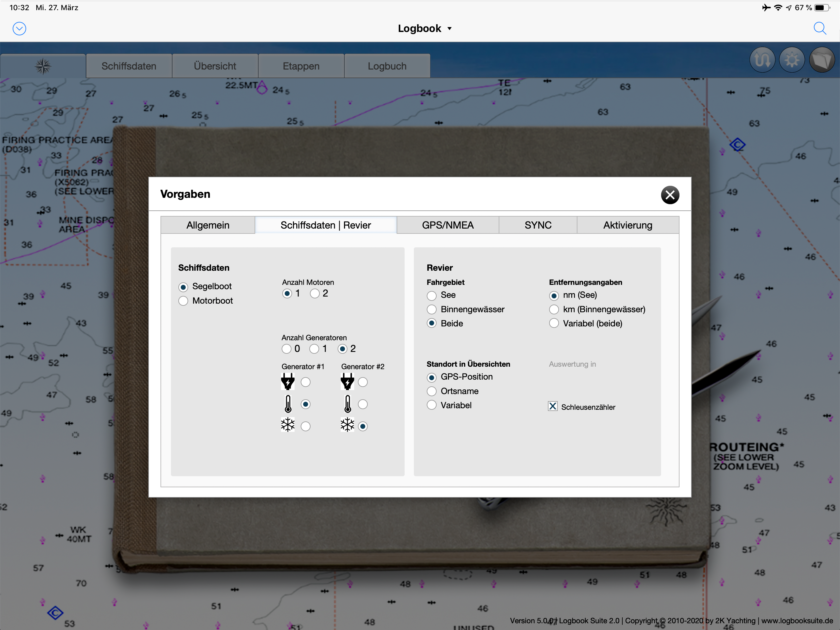Select power plug option for Generator #2

363,382
